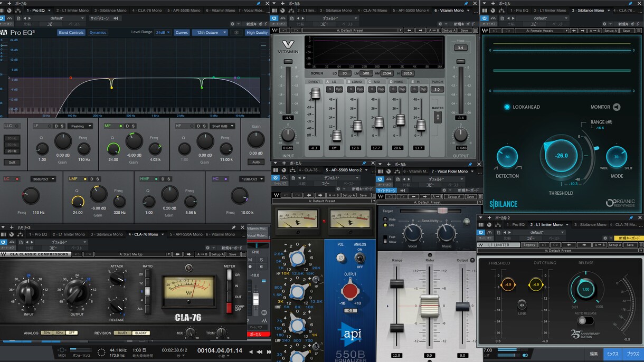Pin the CLA-76 plugin window
This screenshot has height=362, width=644.
tap(234, 227)
